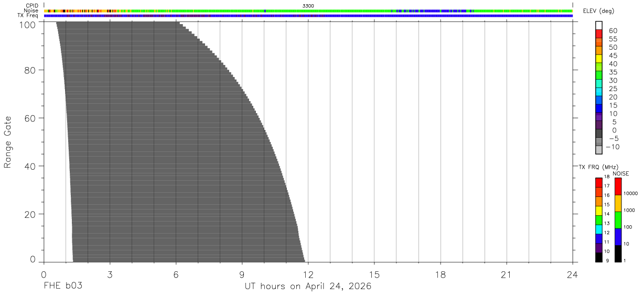Click the orange swatch in the NOISE colorbar
This screenshot has width=644, height=297.
[618, 203]
